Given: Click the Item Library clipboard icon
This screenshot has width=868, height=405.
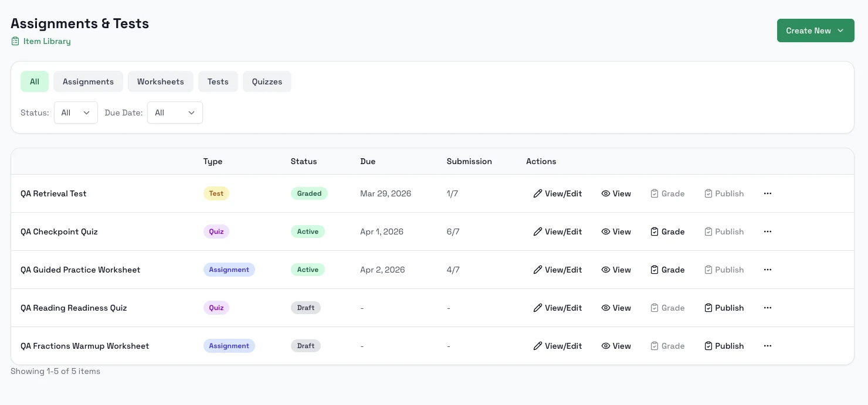Looking at the screenshot, I should click(15, 42).
